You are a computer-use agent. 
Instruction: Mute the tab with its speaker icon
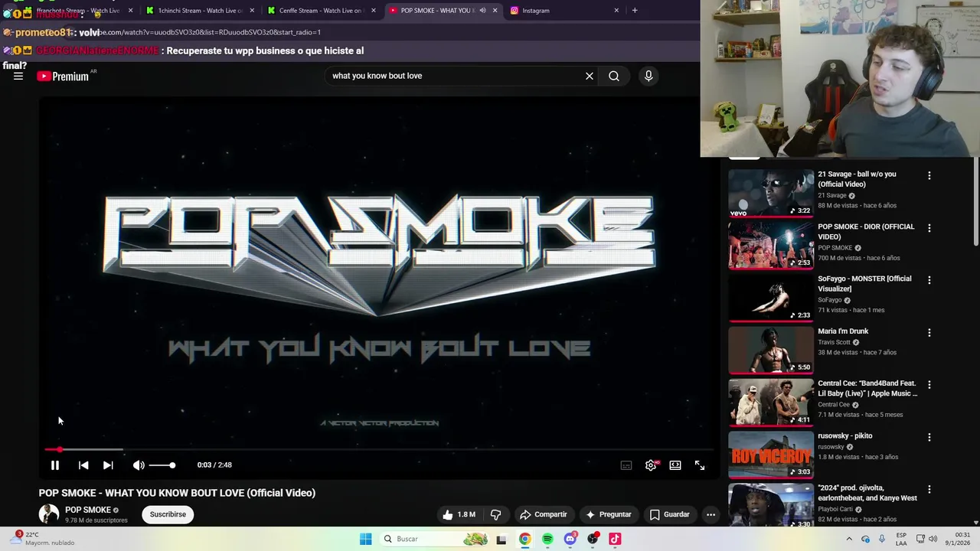pyautogui.click(x=482, y=11)
